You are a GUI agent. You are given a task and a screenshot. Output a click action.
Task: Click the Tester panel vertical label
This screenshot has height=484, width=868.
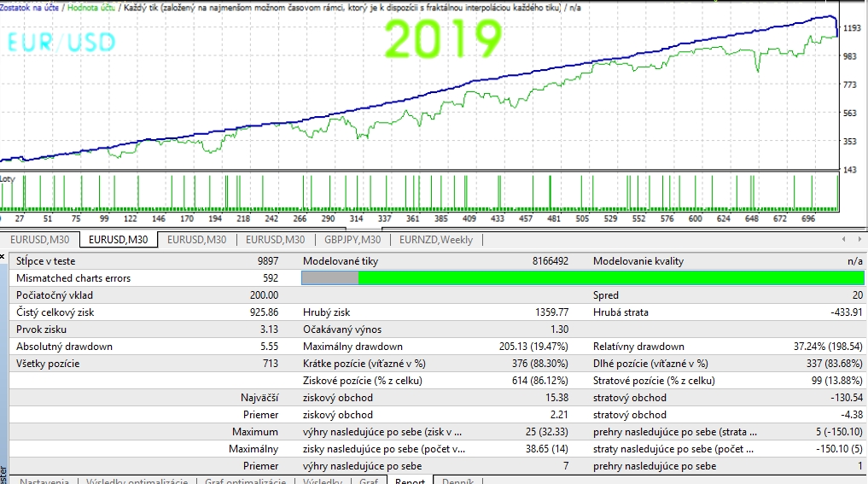pos(4,475)
